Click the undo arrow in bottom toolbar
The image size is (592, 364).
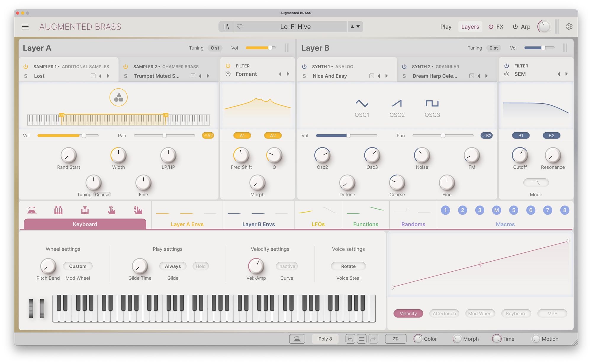click(x=350, y=339)
